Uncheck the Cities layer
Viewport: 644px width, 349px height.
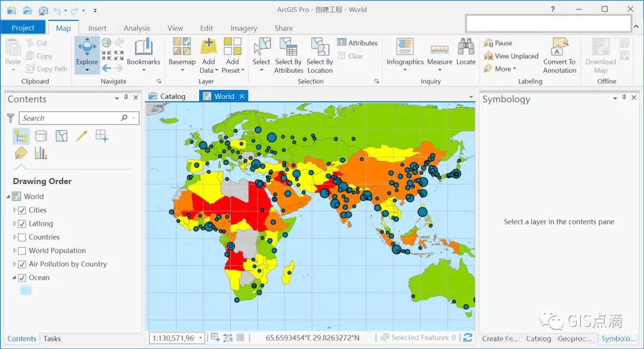pos(22,210)
